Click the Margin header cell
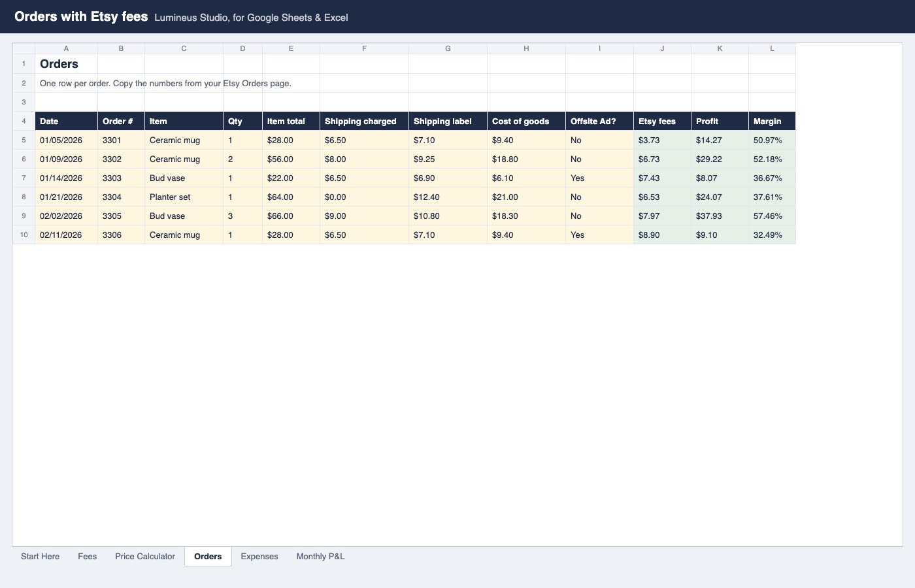Image resolution: width=915 pixels, height=588 pixels. (772, 122)
